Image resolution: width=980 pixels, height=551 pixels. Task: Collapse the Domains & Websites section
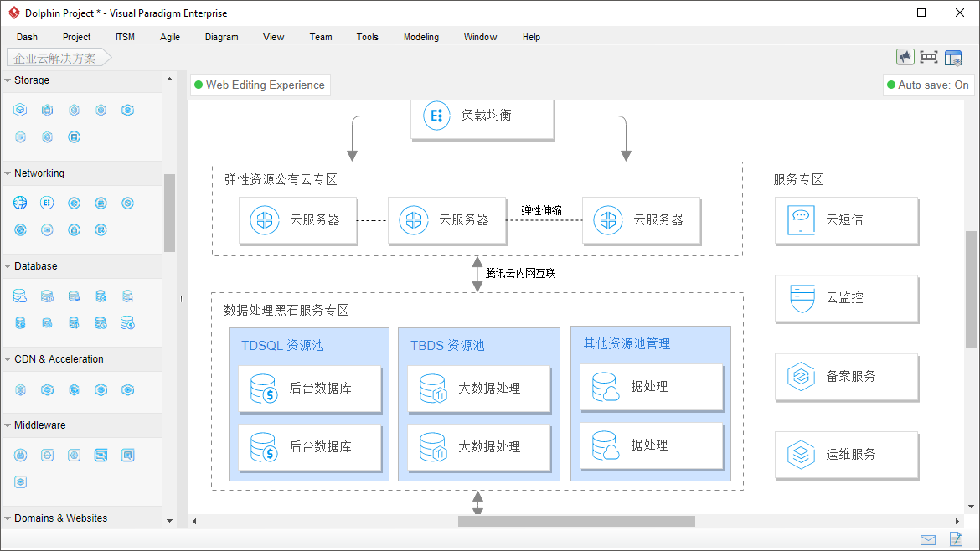click(8, 518)
